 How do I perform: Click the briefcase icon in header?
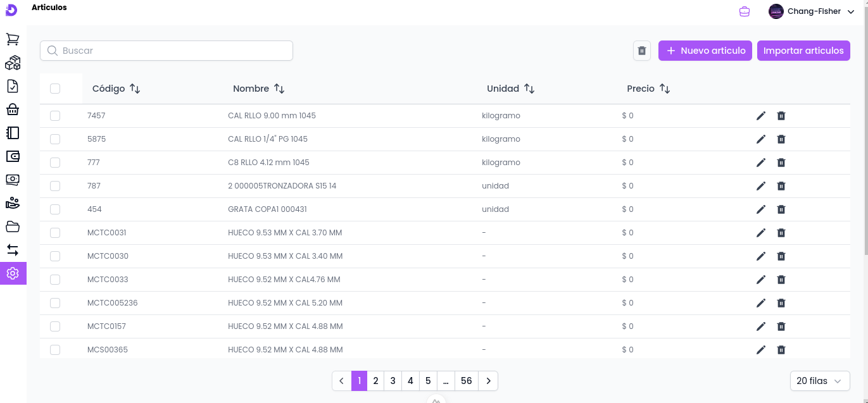pos(745,11)
